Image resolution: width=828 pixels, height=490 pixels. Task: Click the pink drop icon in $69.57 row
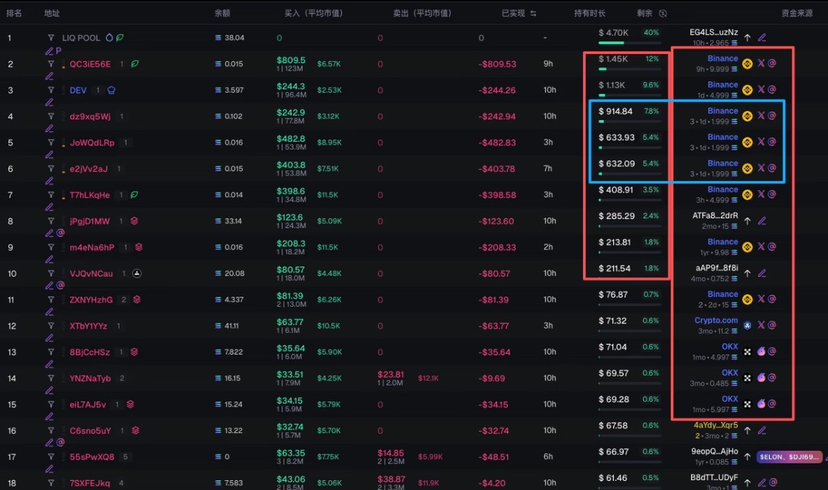pyautogui.click(x=761, y=378)
